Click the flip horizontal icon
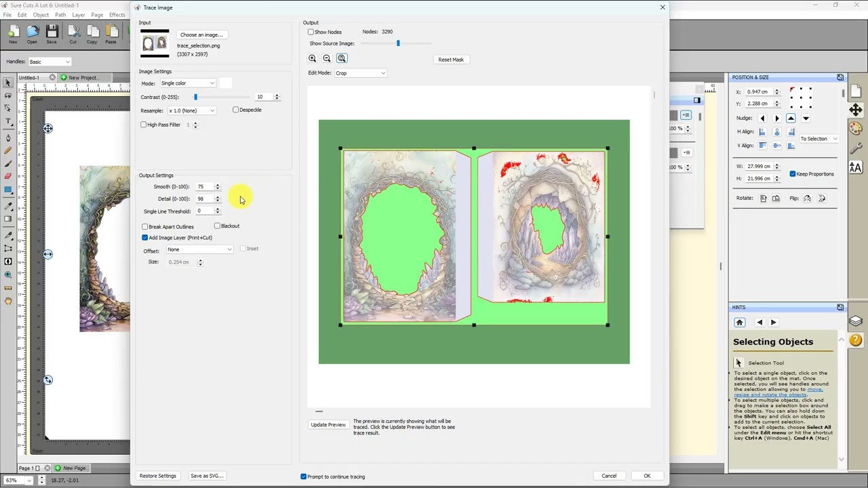Viewport: 868px width, 488px height. [807, 199]
